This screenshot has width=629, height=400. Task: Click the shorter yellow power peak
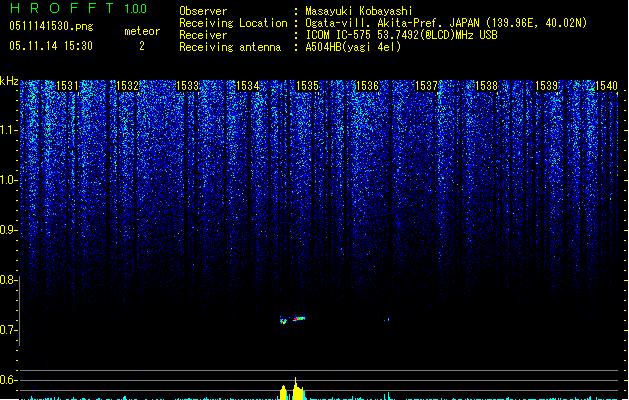(x=283, y=393)
